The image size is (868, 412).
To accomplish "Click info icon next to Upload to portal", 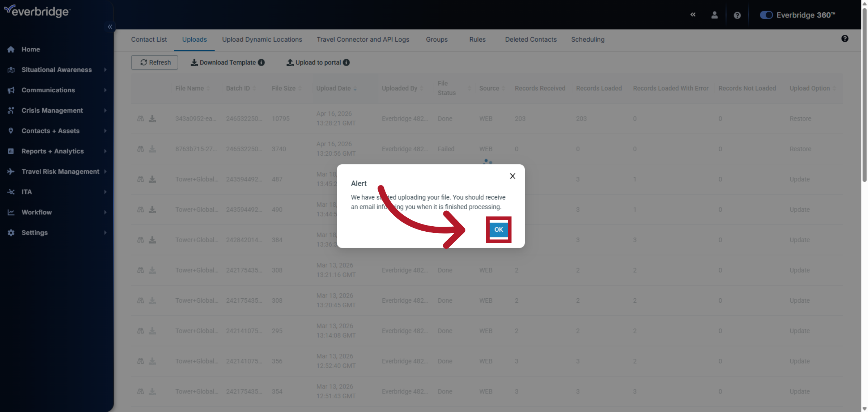I will tap(346, 63).
